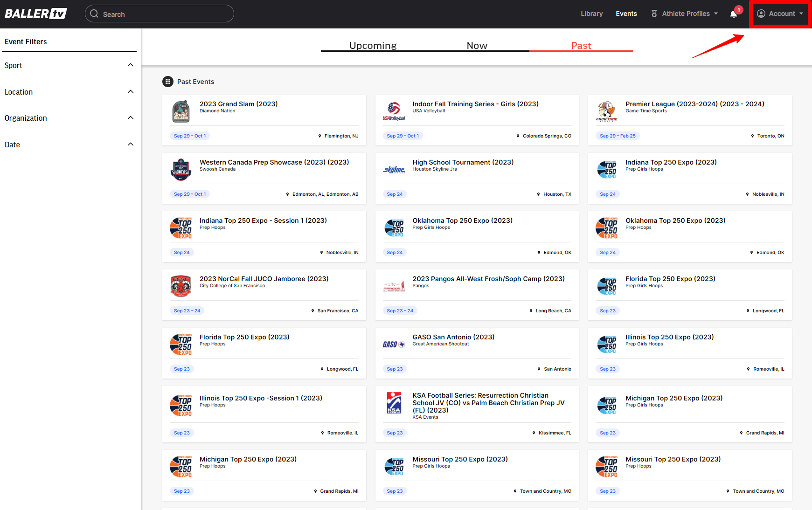Click the USA Volleyball logo
This screenshot has height=510, width=812.
(394, 111)
